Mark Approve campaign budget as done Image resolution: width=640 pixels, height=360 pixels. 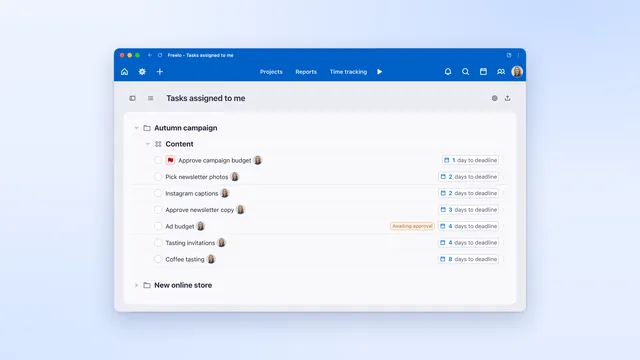tap(158, 160)
